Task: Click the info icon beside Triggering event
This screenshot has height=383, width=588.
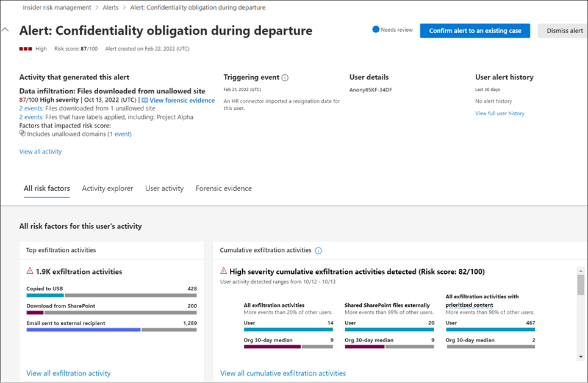Action: click(285, 77)
